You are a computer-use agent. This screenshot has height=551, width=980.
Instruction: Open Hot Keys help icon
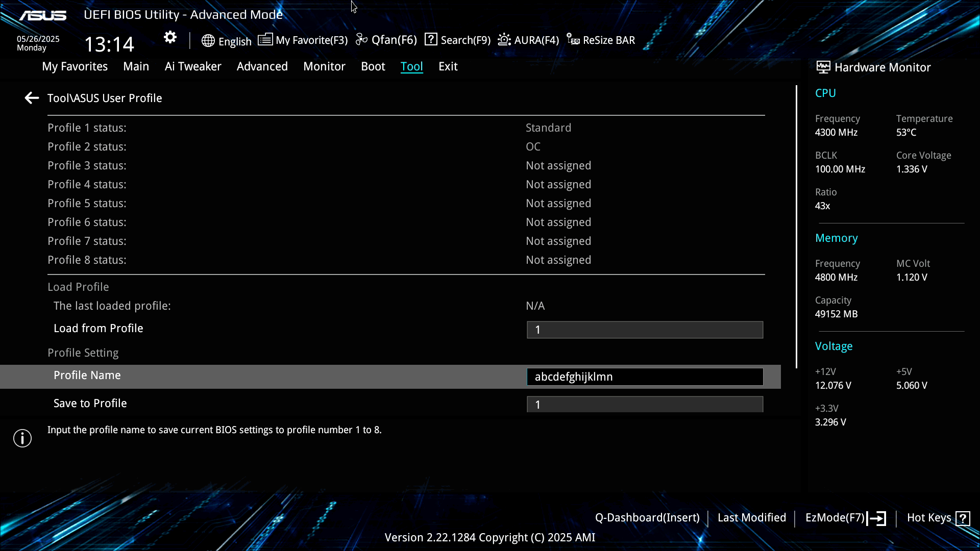pos(963,518)
